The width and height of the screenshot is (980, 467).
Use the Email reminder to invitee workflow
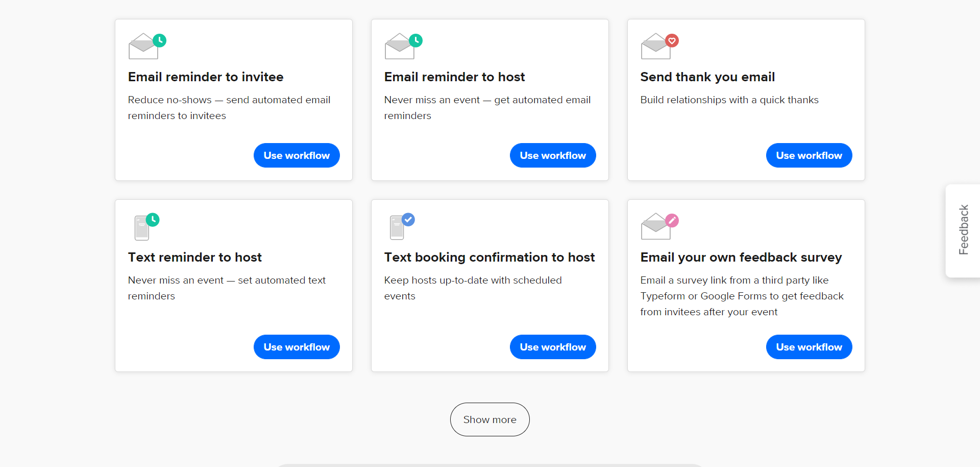[297, 155]
